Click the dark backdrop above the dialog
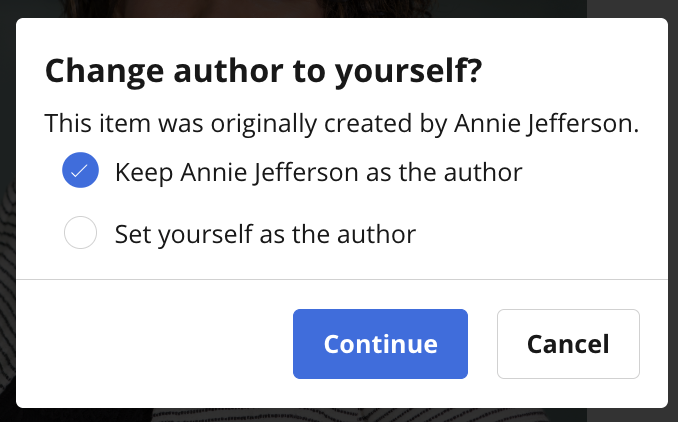This screenshot has height=422, width=678. [x=339, y=8]
